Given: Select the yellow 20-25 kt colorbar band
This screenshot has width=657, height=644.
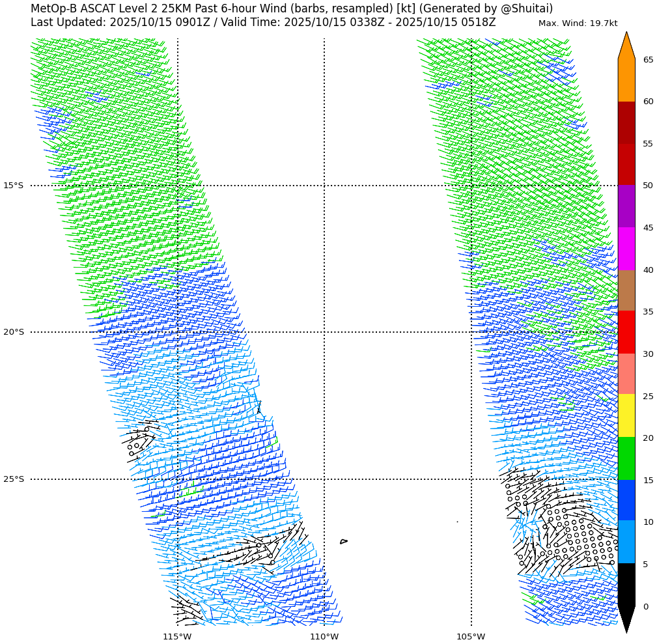Looking at the screenshot, I should [x=626, y=415].
